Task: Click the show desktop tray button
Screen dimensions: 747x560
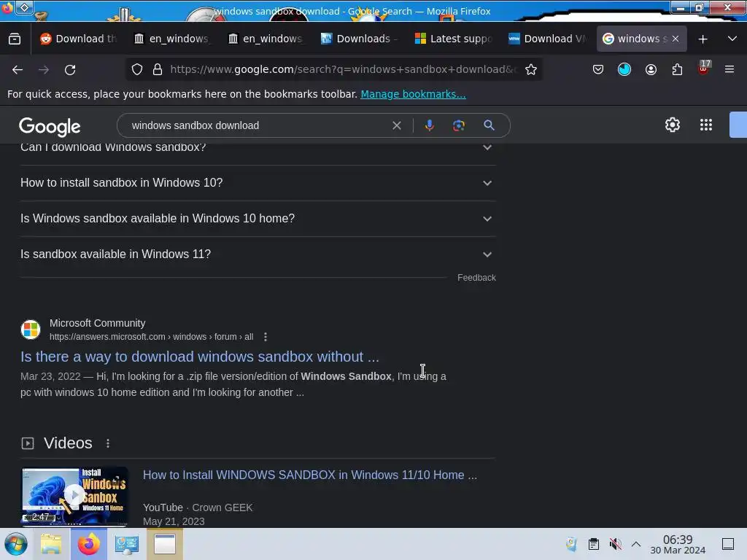Action: click(727, 544)
